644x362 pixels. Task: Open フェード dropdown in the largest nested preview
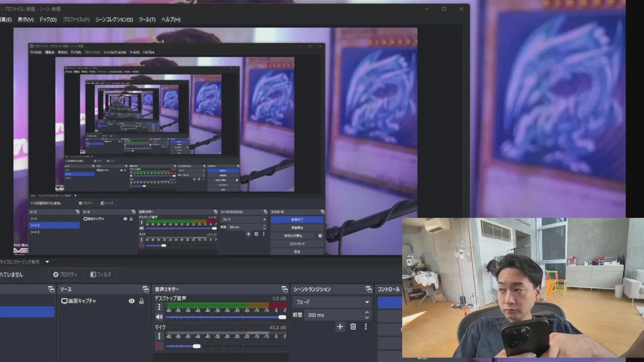coord(244,220)
